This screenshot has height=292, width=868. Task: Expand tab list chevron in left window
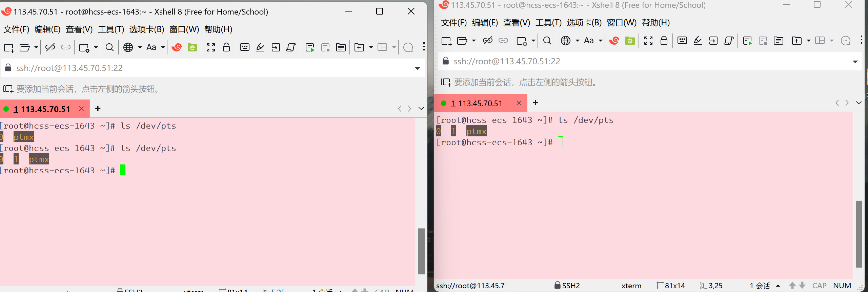pos(421,109)
